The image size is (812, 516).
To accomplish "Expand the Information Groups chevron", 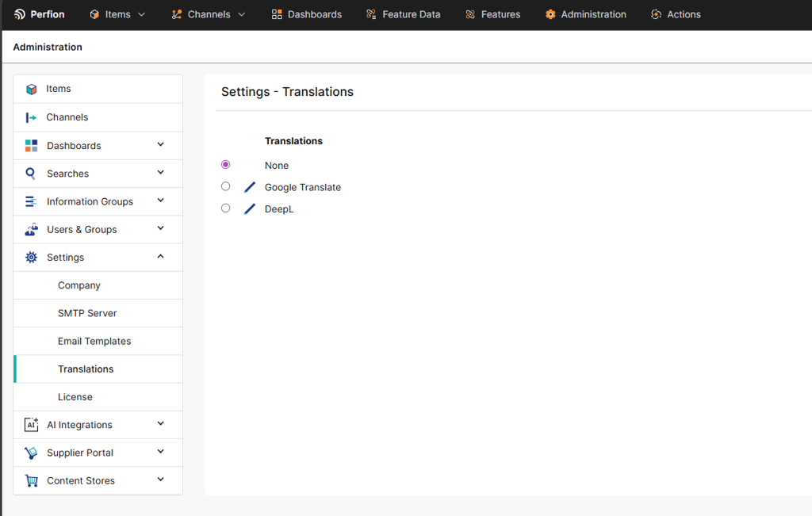I will tap(160, 201).
